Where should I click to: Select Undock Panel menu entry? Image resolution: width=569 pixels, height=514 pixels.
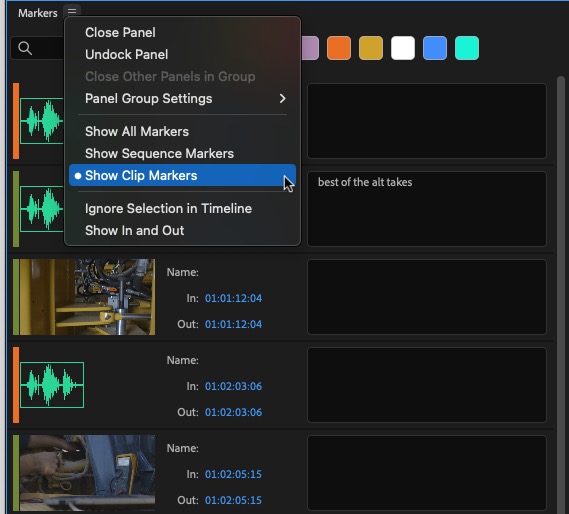click(126, 55)
